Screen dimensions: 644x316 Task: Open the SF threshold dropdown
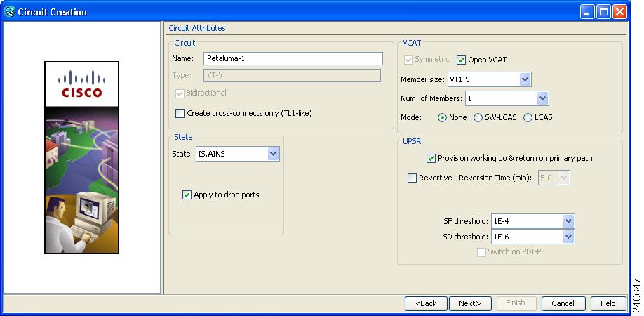[x=532, y=221]
